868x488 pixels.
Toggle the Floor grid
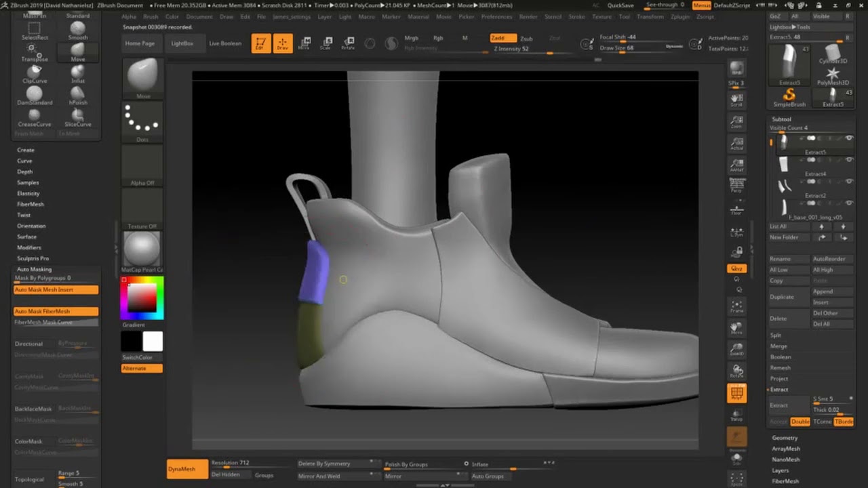coord(736,208)
